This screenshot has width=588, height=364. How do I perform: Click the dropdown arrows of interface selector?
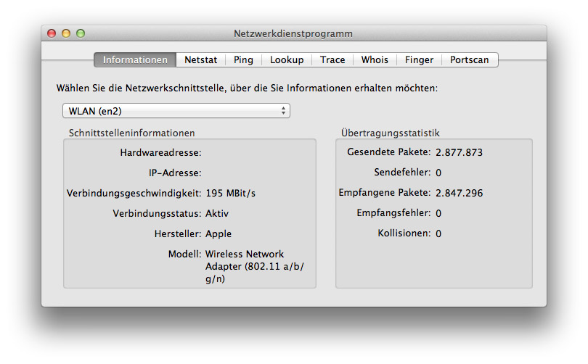(x=283, y=111)
